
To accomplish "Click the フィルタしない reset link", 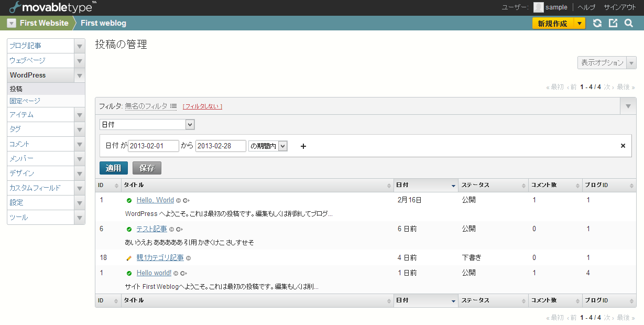I will pyautogui.click(x=202, y=106).
